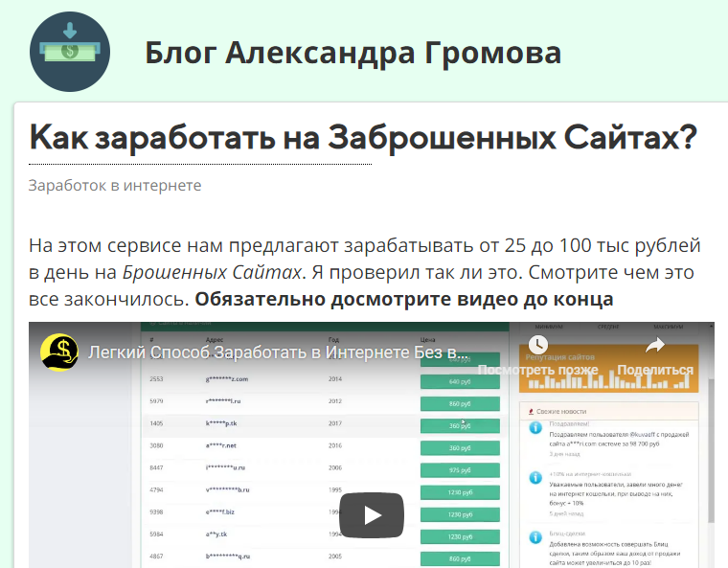Click the info icon beside "Блиц-сделки" news
Viewport: 728px width, 568px height.
click(x=535, y=537)
